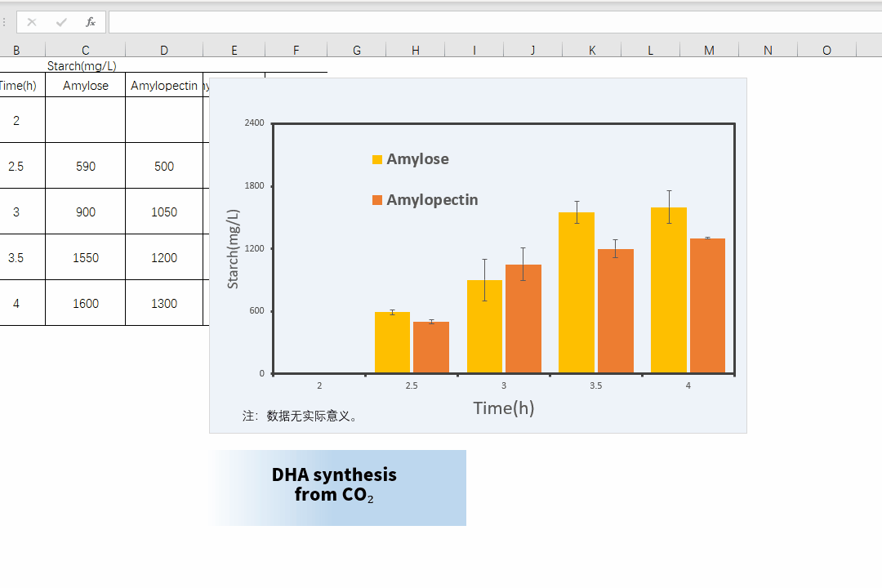This screenshot has width=882, height=588.
Task: Select column C header
Action: 86,50
